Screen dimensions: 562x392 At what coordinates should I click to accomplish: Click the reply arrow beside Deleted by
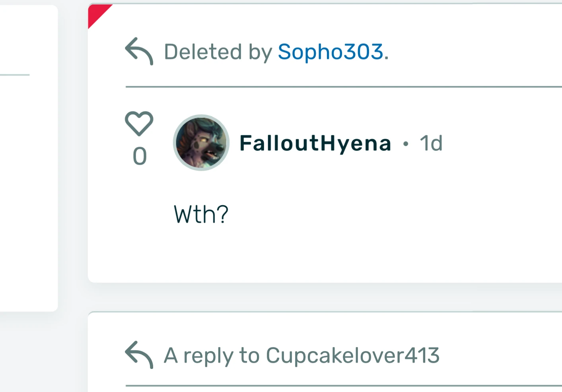(x=139, y=51)
